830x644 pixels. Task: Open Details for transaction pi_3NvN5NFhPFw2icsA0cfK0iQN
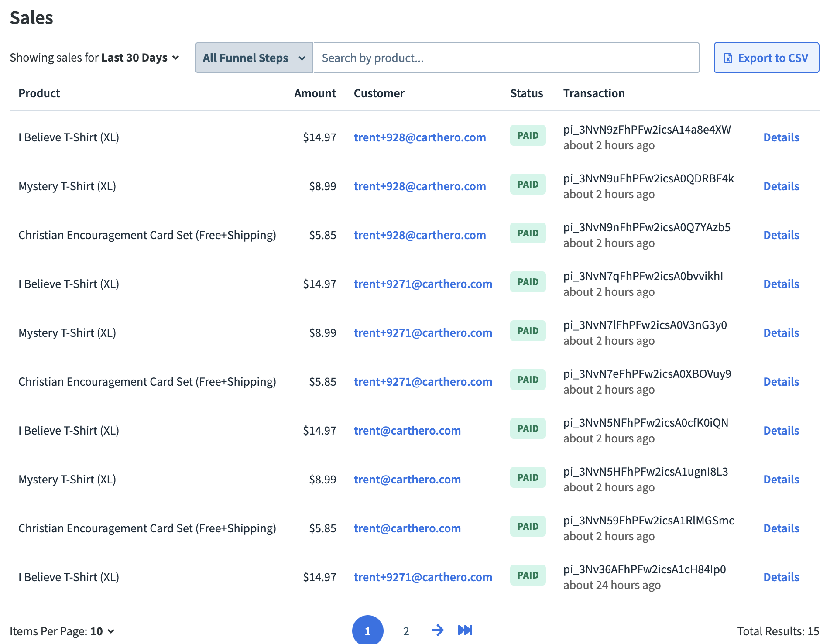point(781,431)
